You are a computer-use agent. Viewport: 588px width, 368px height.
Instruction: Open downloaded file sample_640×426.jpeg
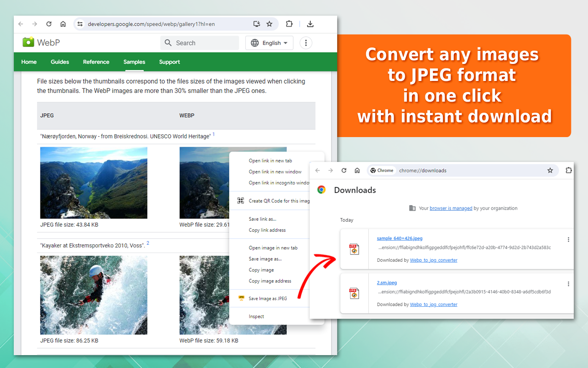399,238
